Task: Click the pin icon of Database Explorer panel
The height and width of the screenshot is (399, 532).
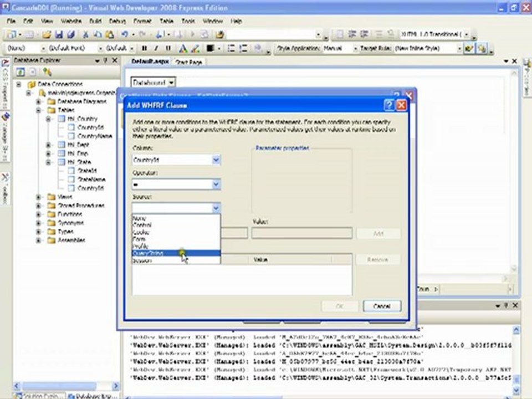Action: click(106, 60)
